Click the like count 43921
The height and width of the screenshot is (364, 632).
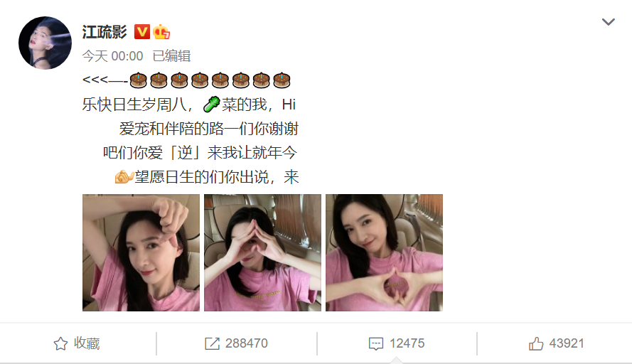[x=567, y=343]
